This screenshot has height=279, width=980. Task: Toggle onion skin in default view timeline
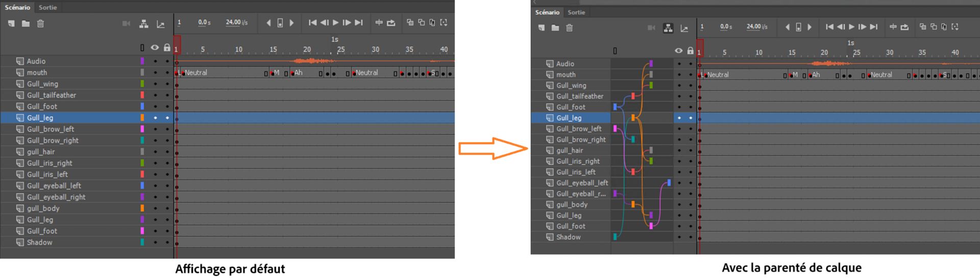410,22
